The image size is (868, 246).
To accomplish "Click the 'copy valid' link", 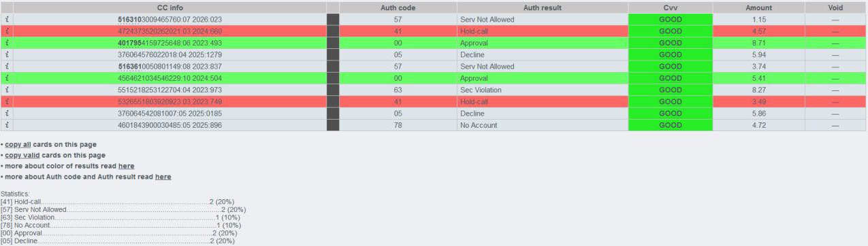I will click(22, 155).
